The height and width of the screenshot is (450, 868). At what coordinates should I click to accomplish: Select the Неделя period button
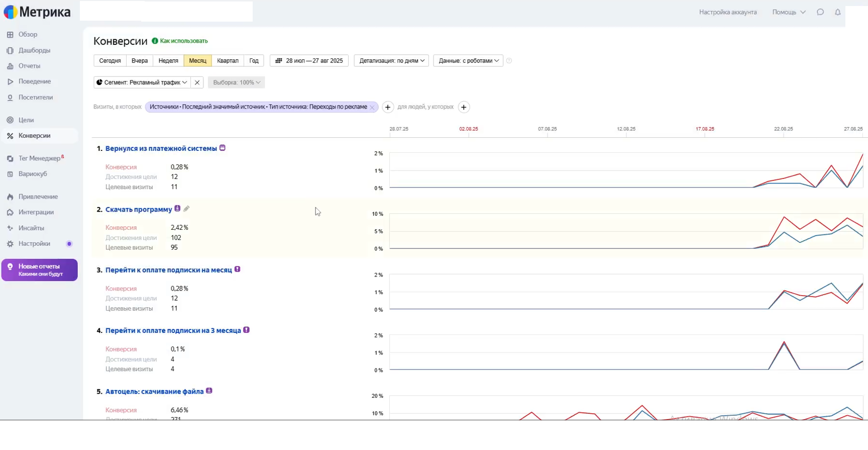coord(168,61)
